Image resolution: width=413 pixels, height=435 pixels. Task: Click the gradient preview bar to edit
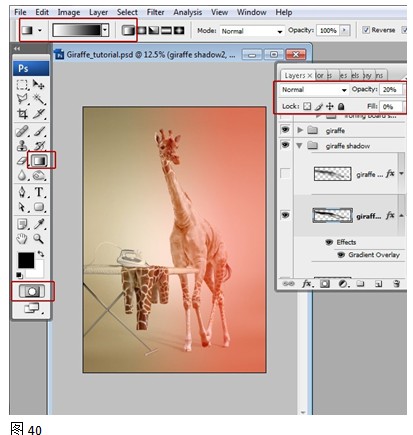pos(77,30)
